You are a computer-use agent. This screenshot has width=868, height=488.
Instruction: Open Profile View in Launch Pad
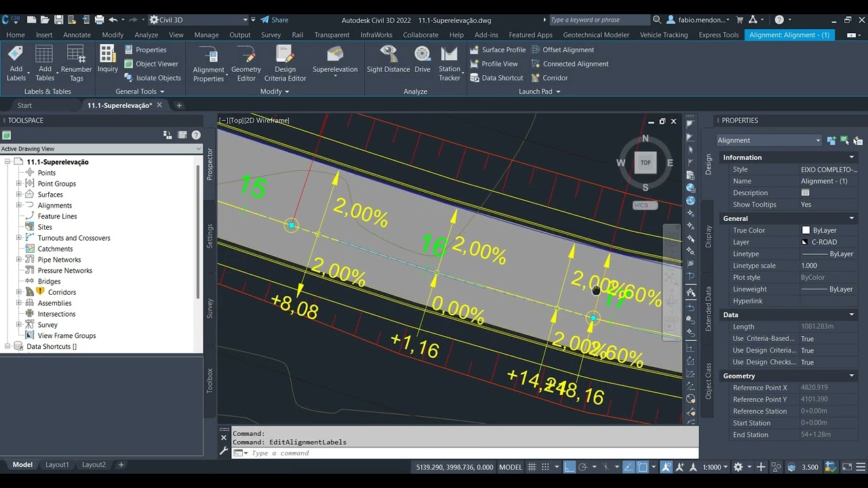point(494,64)
